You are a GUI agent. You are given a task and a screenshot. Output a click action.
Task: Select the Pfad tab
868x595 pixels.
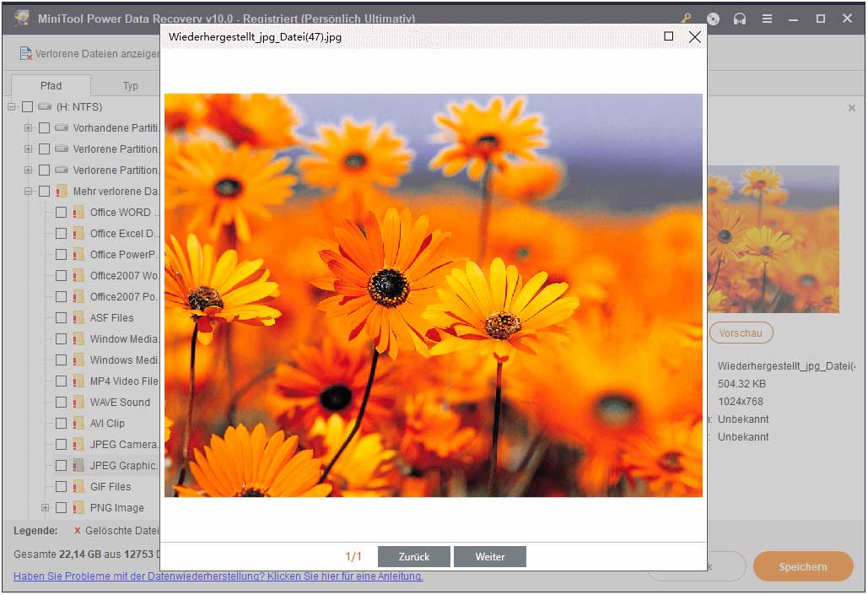tap(51, 85)
